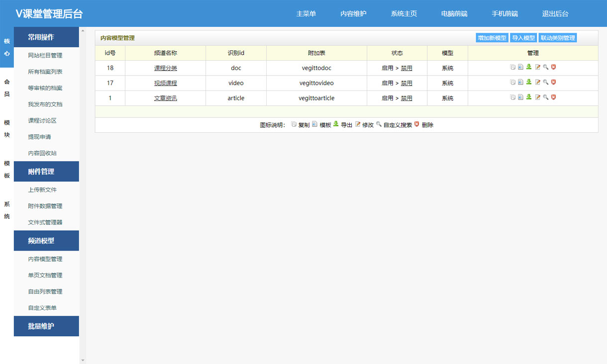
Task: Disable the 文章资讯 model via 禁用 link
Action: (x=406, y=98)
